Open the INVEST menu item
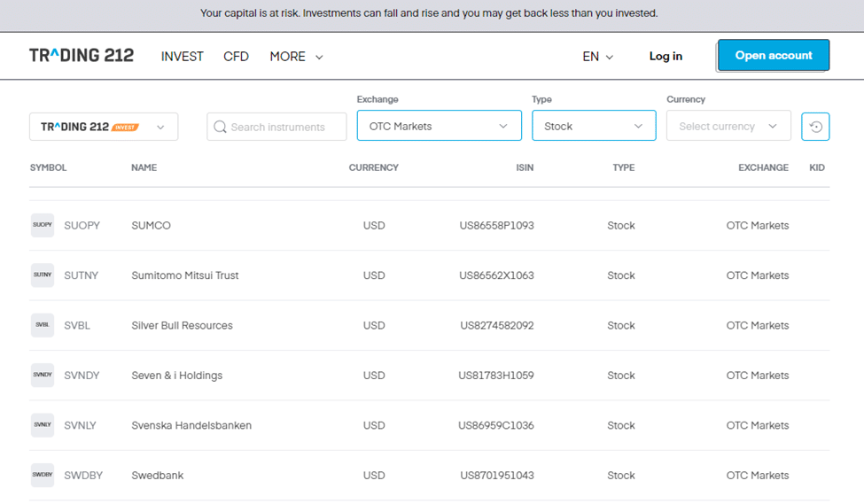The height and width of the screenshot is (504, 864). [x=183, y=57]
